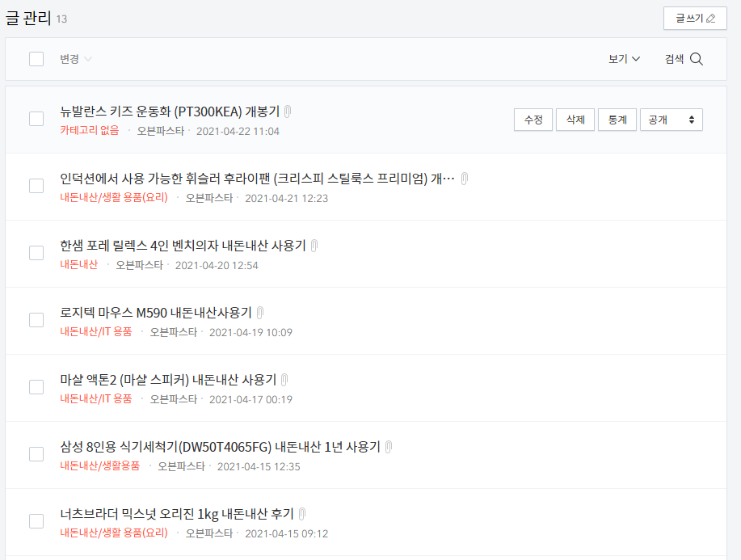Click 수정 button for 뉴발란스 post

[x=533, y=120]
